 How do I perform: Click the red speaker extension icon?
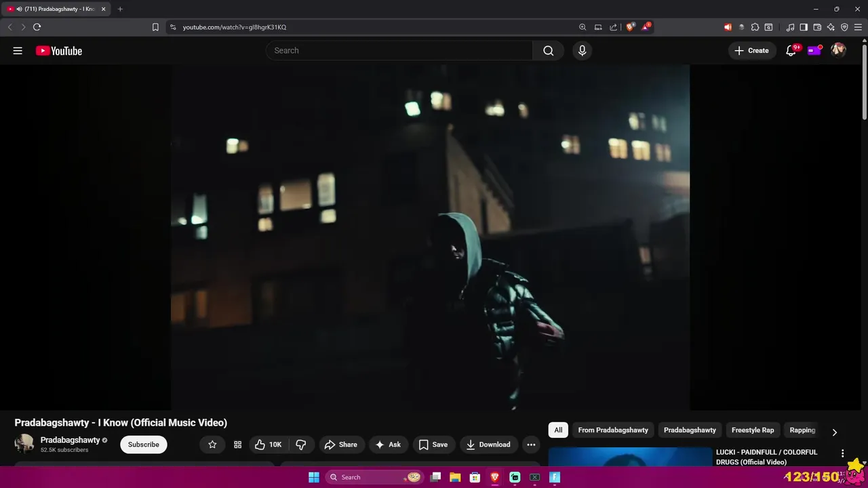coord(728,27)
